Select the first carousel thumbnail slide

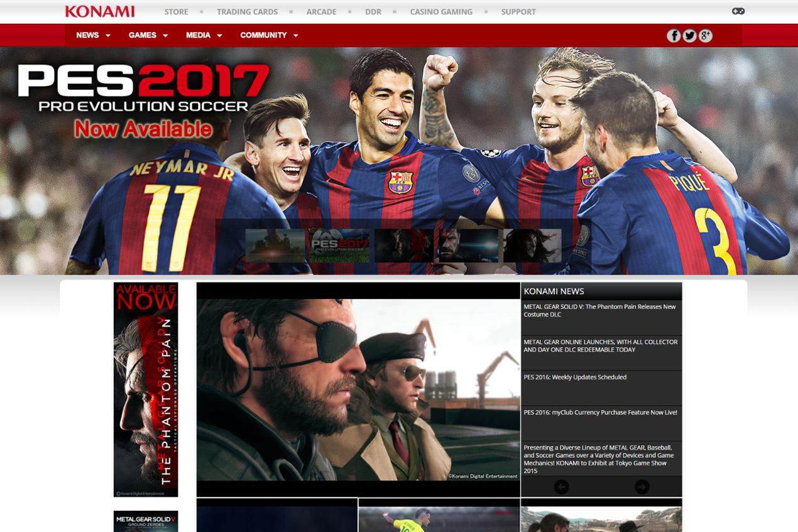275,245
